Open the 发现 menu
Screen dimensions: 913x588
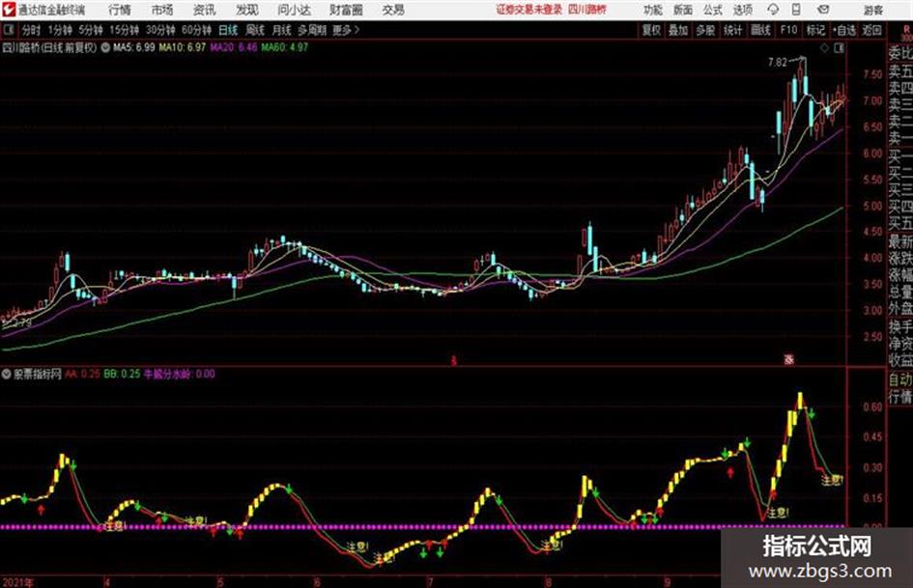[247, 10]
